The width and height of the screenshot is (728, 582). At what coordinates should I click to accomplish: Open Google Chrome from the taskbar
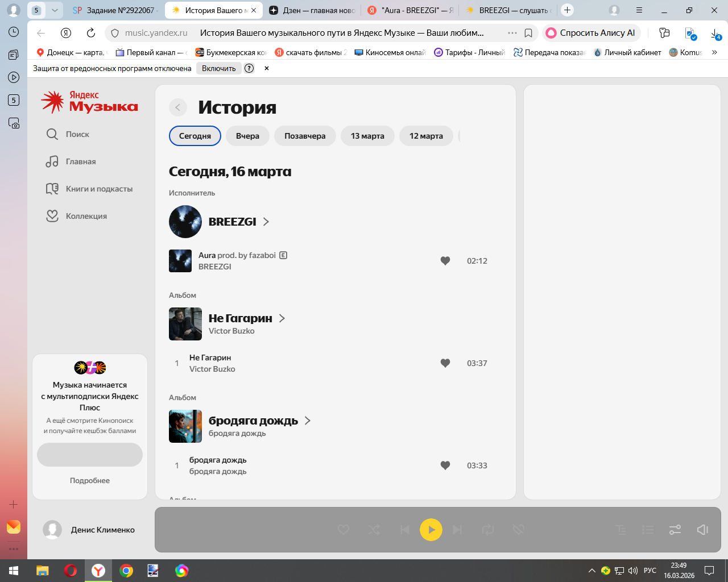[x=126, y=571]
